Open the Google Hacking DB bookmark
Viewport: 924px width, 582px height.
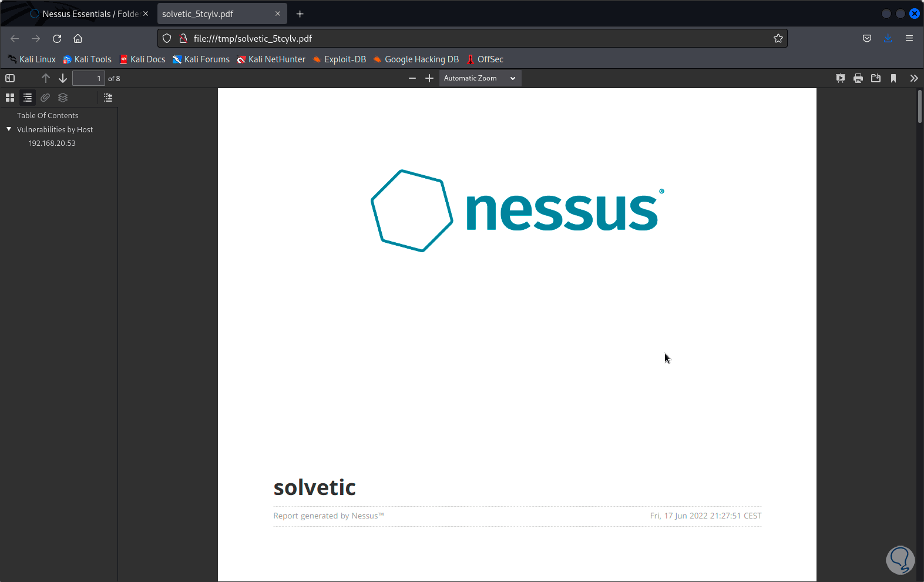pyautogui.click(x=415, y=59)
